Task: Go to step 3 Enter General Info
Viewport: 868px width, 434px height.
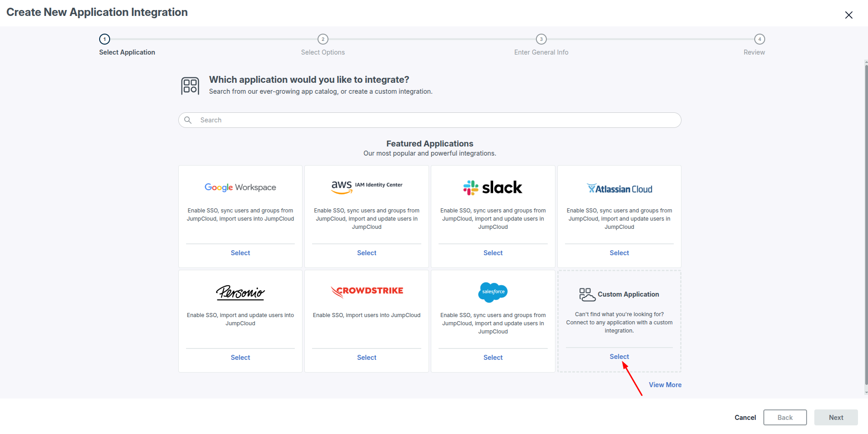Action: [541, 39]
